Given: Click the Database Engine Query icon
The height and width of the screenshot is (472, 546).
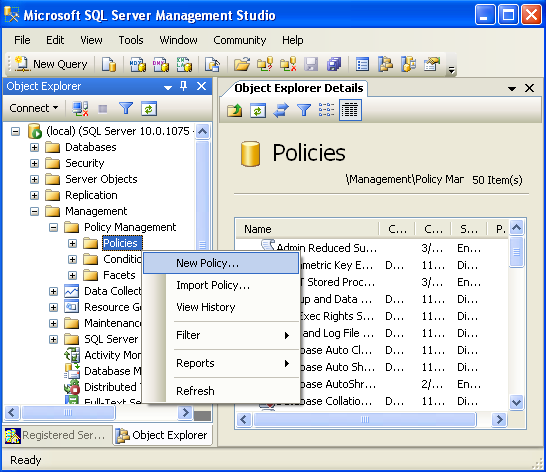Looking at the screenshot, I should pos(109,64).
